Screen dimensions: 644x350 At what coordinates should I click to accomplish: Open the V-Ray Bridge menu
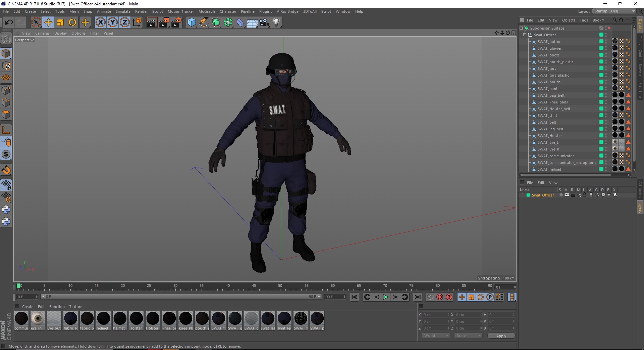click(287, 11)
